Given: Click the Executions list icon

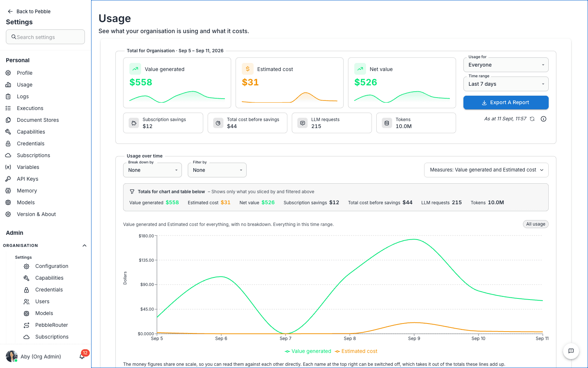Looking at the screenshot, I should point(8,108).
